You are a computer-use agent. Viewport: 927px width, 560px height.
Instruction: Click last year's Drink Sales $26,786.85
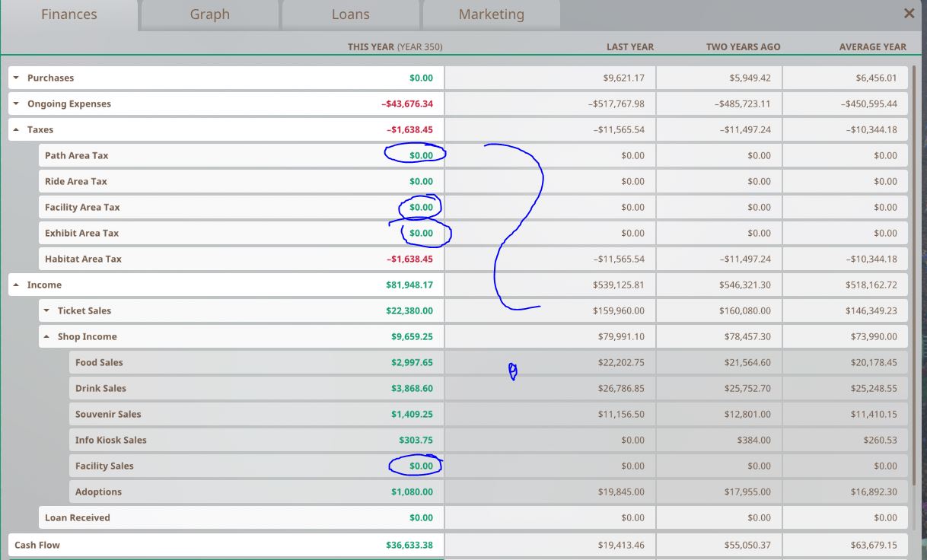pyautogui.click(x=621, y=388)
